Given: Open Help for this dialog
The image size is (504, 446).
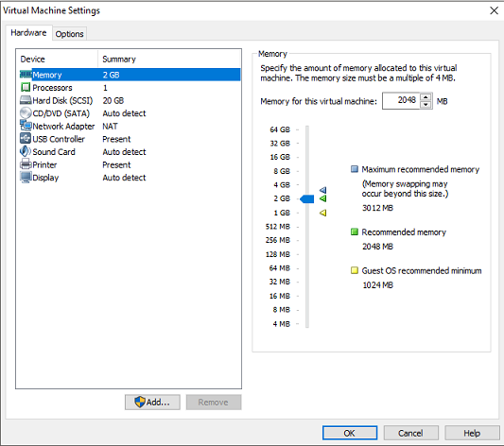Looking at the screenshot, I should tap(472, 433).
